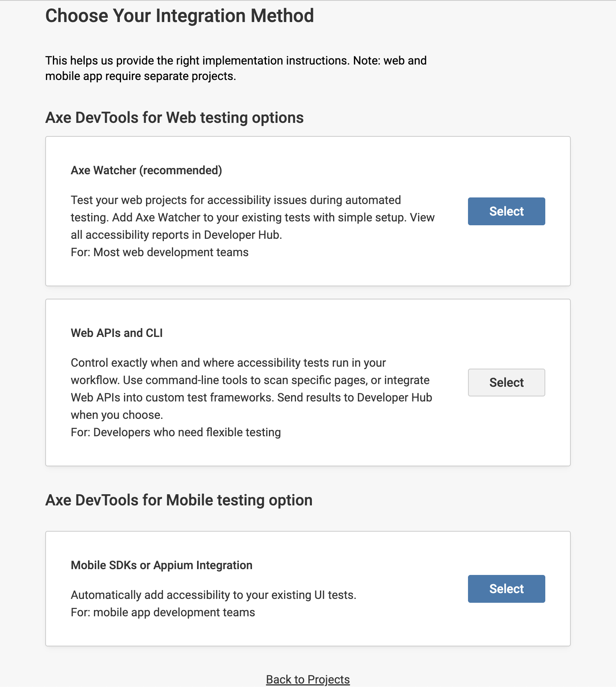Viewport: 616px width, 687px height.
Task: Click the "For: Most web development teams" line
Action: pyautogui.click(x=159, y=252)
